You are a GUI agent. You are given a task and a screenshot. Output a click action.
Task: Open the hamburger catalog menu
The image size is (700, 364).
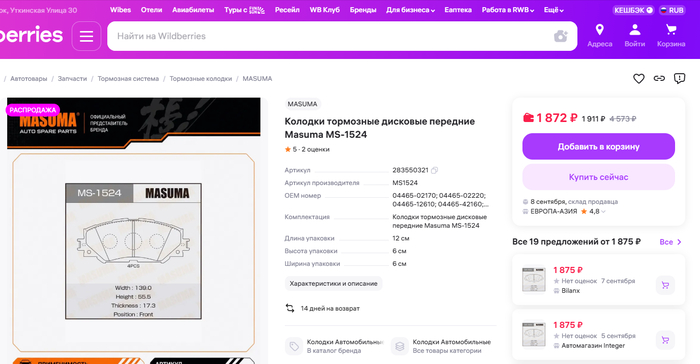click(x=86, y=36)
